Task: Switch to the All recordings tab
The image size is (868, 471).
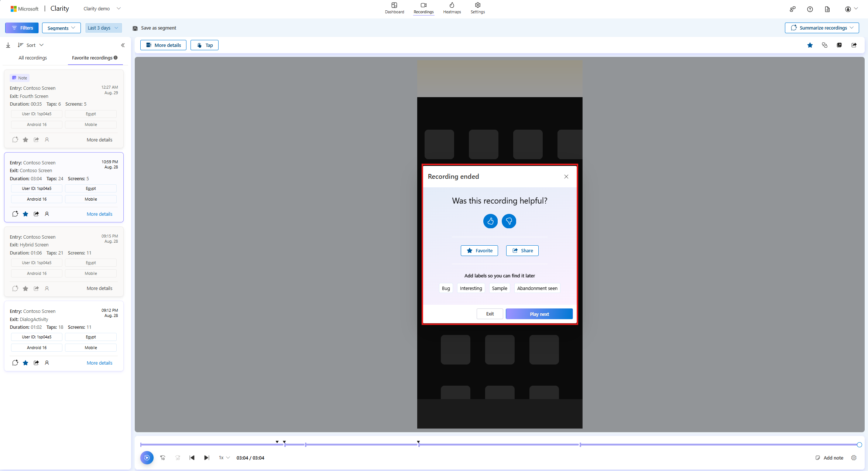Action: point(32,58)
